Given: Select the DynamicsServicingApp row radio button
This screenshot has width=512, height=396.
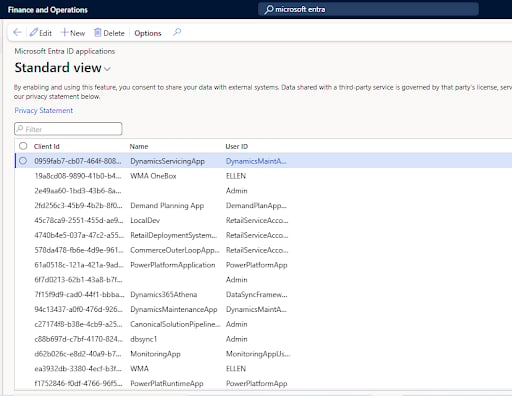Looking at the screenshot, I should [23, 161].
